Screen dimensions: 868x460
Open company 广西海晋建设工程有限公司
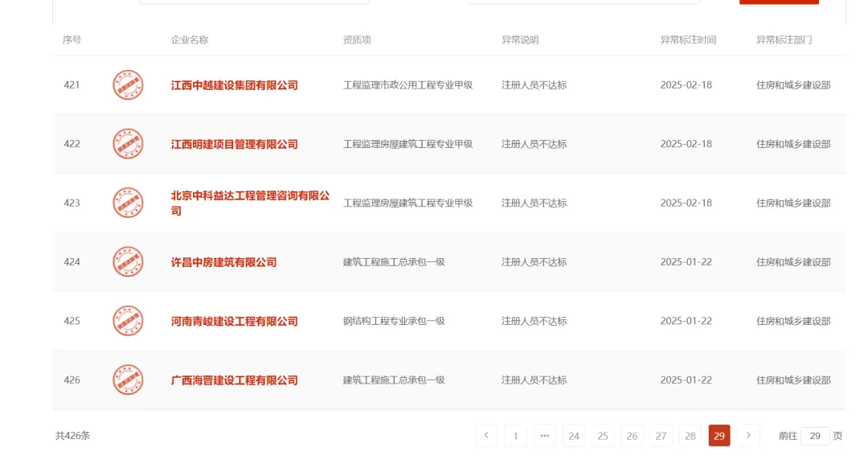click(x=234, y=380)
